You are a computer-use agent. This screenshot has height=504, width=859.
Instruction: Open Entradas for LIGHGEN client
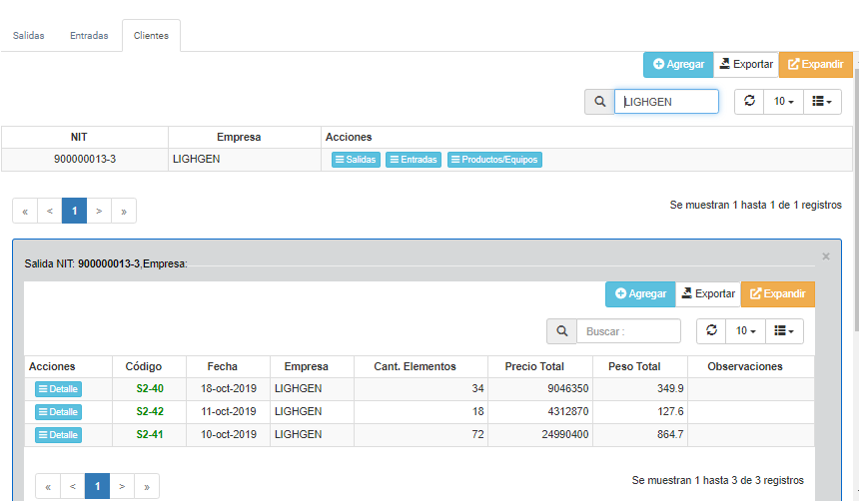tap(414, 160)
